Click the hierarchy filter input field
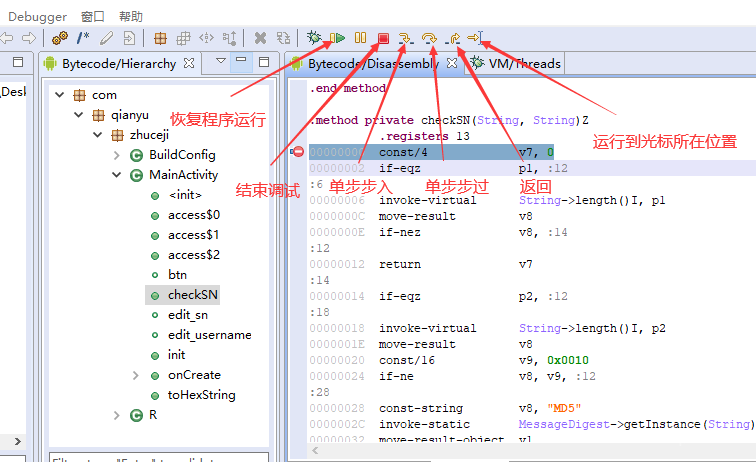 [x=159, y=457]
